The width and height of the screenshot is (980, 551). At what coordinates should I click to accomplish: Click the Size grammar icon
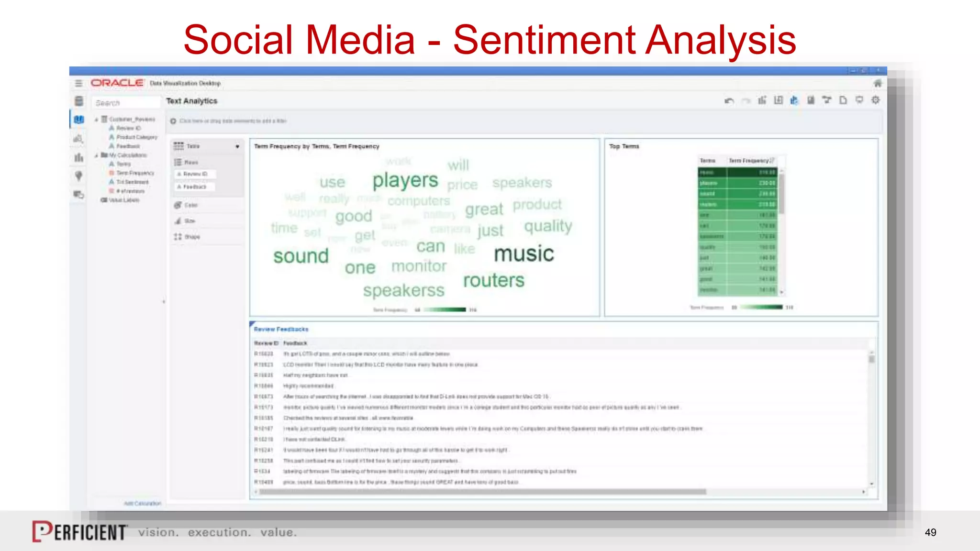[x=178, y=221]
